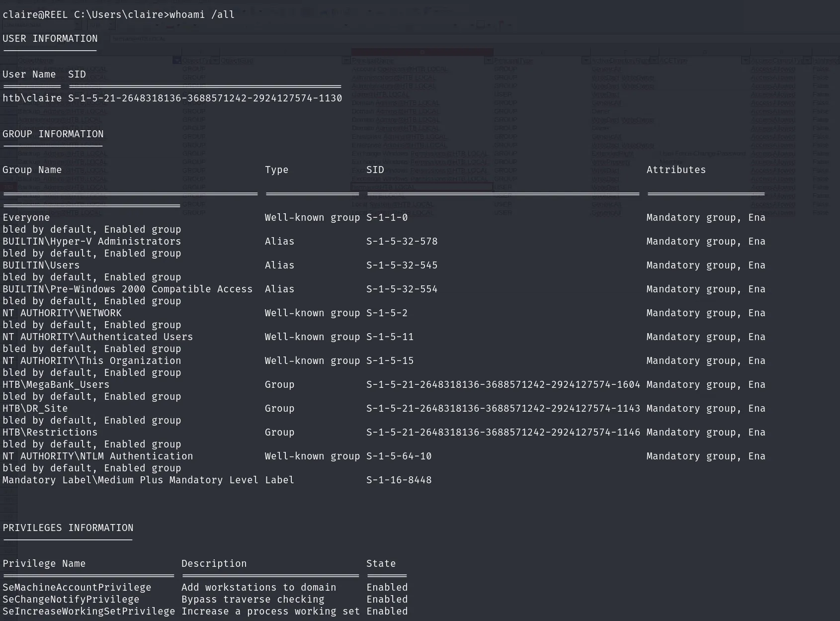Select the USER INFORMATION heading
The height and width of the screenshot is (621, 840).
point(50,38)
